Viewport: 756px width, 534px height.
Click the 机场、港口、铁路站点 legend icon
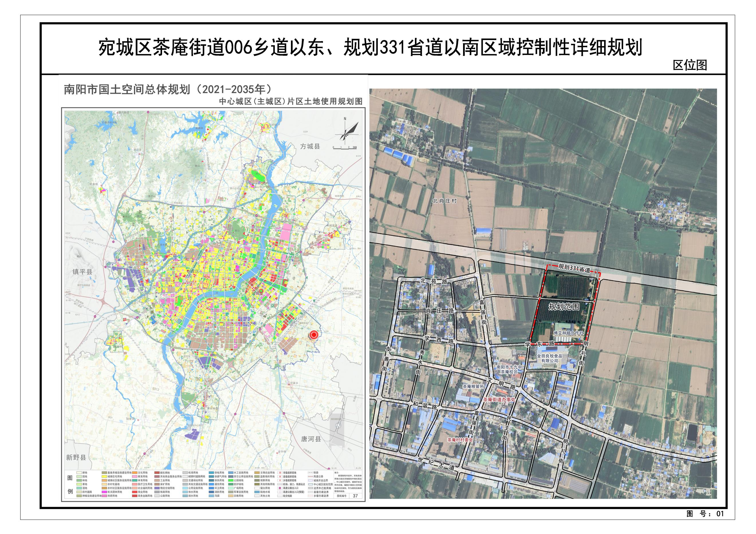(280, 484)
